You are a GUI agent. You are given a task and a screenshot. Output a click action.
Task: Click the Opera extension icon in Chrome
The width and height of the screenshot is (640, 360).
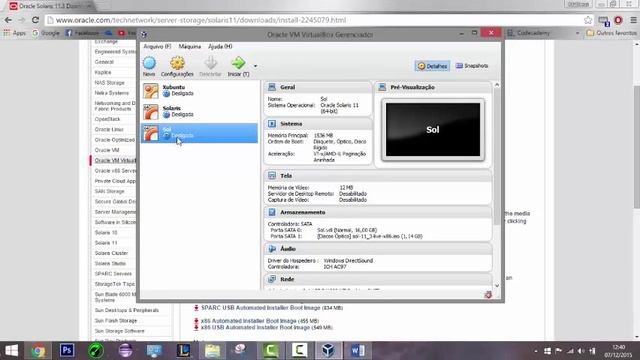click(618, 20)
